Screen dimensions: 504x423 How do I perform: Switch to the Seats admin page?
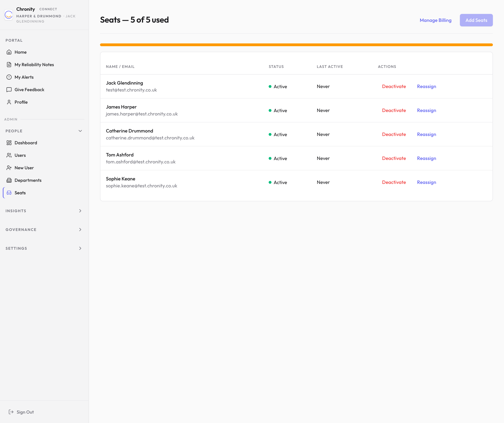point(20,193)
